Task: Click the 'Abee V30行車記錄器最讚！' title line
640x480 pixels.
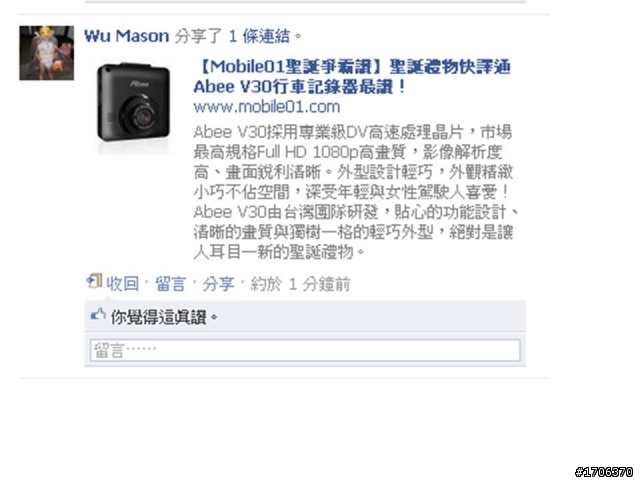Action: click(x=300, y=87)
